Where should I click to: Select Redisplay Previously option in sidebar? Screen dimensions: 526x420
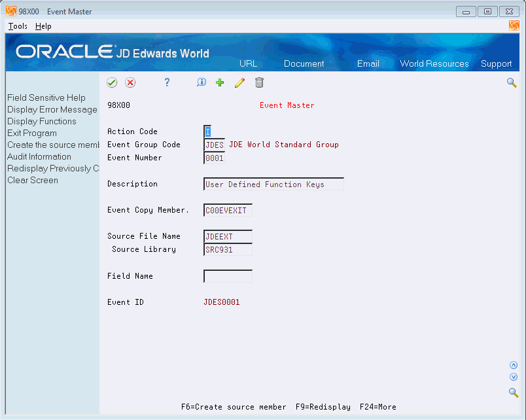(x=53, y=168)
